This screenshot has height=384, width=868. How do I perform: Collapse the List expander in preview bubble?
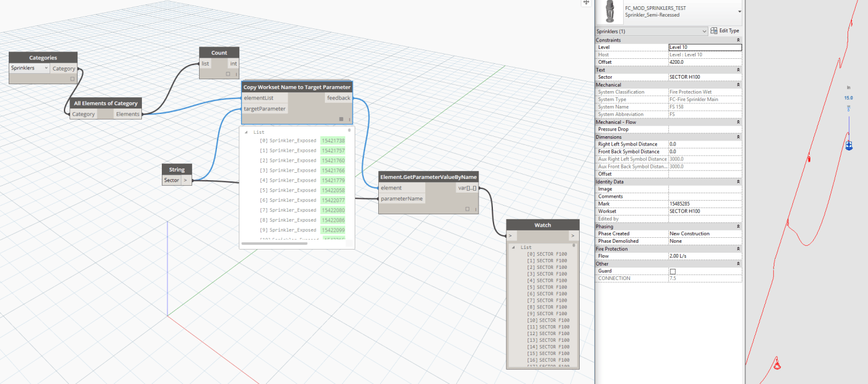pos(246,132)
